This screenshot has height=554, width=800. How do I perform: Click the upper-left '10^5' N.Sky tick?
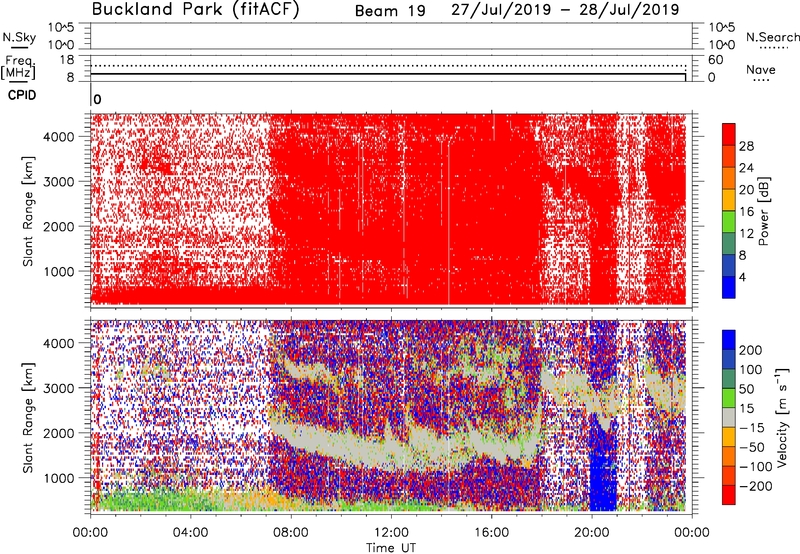[x=62, y=28]
